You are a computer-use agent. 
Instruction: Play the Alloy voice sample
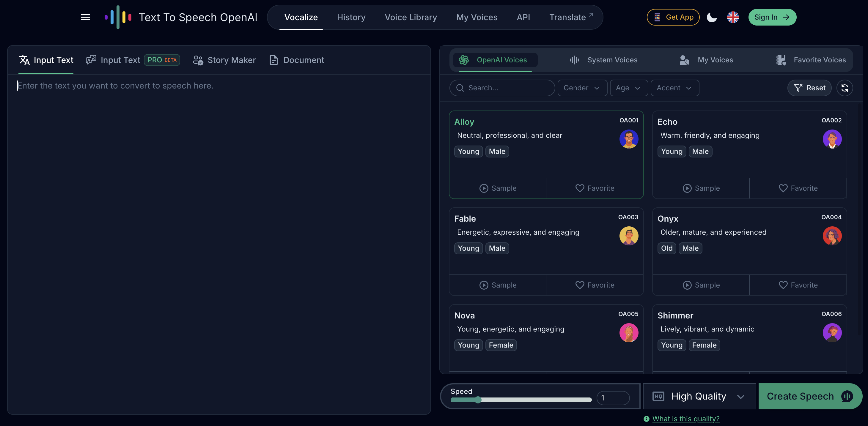[498, 188]
